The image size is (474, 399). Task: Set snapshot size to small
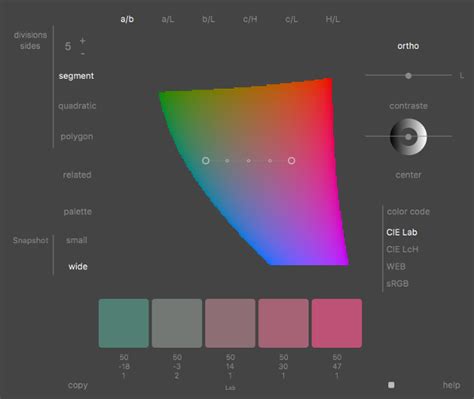click(77, 240)
